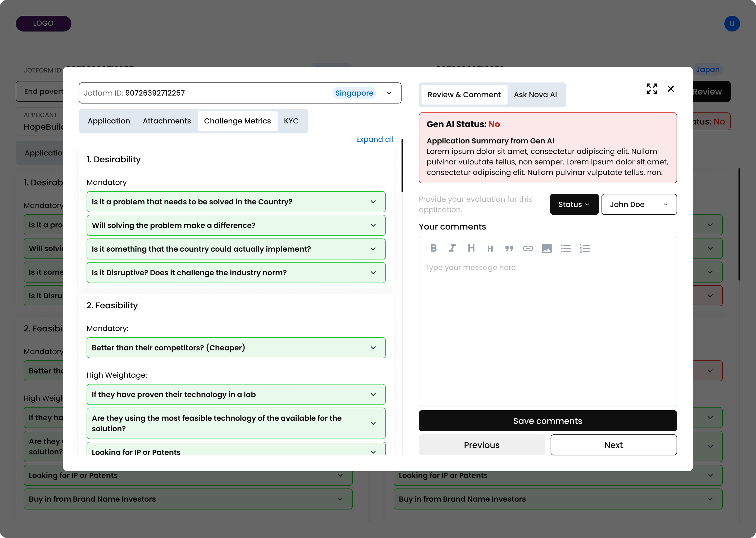Save comments with the black button
Viewport: 756px width, 538px height.
547,421
